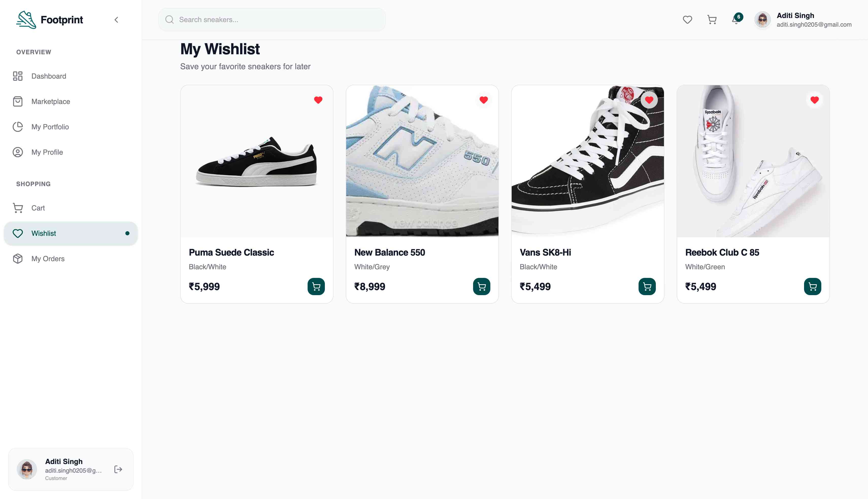Viewport: 868px width, 499px height.
Task: Collapse the sidebar using chevron arrow
Action: pos(116,20)
